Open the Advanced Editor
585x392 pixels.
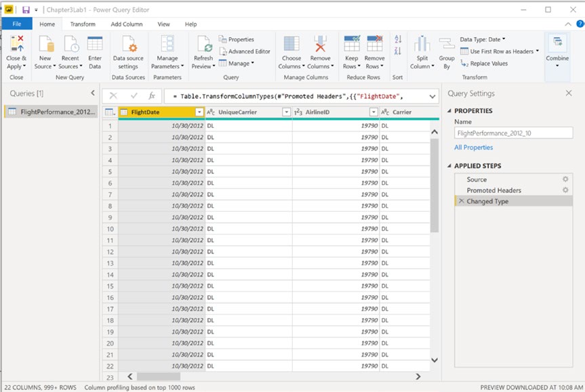[x=245, y=51]
